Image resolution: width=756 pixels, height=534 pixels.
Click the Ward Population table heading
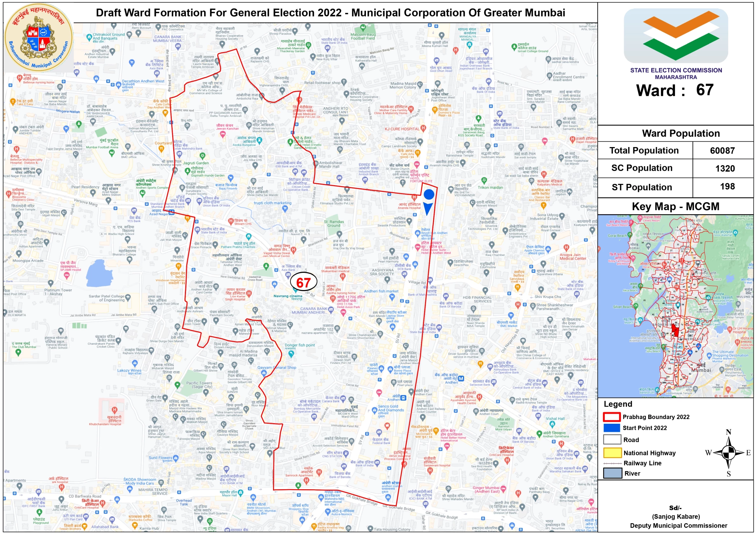(681, 133)
